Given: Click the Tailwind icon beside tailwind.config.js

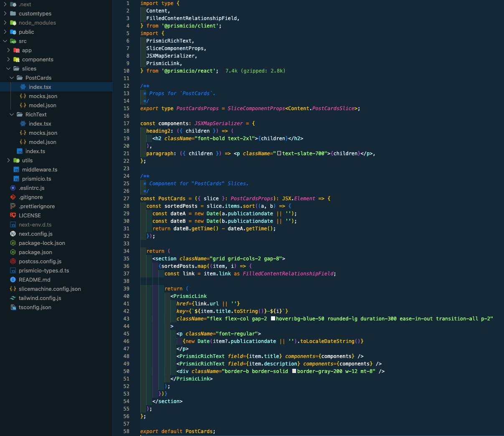Looking at the screenshot, I should (13, 298).
